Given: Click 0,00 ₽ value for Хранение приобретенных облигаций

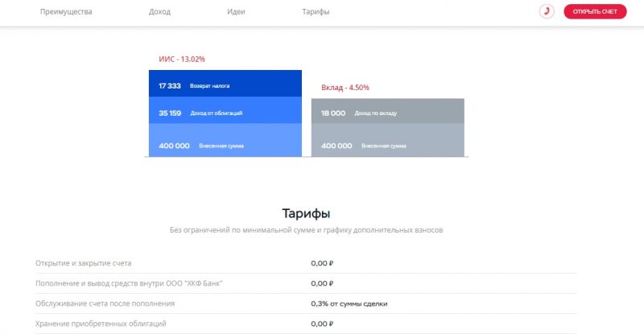Looking at the screenshot, I should (322, 324).
